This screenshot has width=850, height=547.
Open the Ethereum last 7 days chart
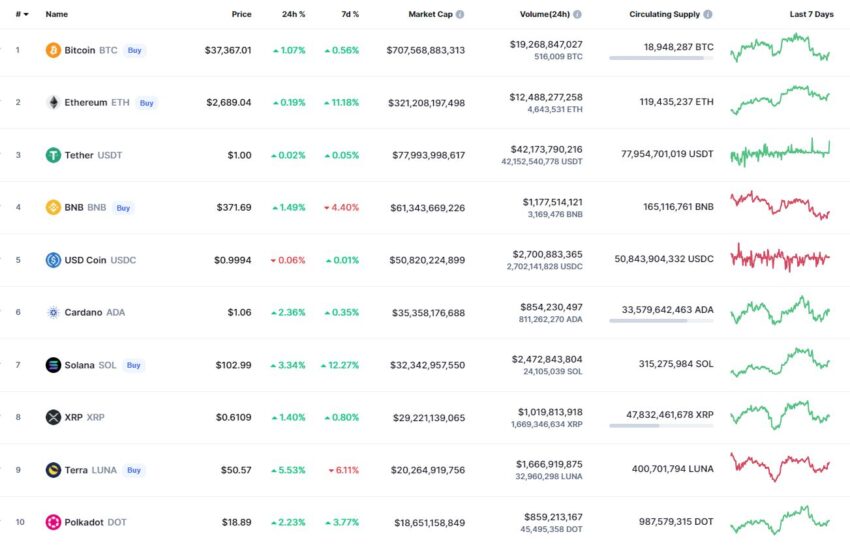[780, 100]
